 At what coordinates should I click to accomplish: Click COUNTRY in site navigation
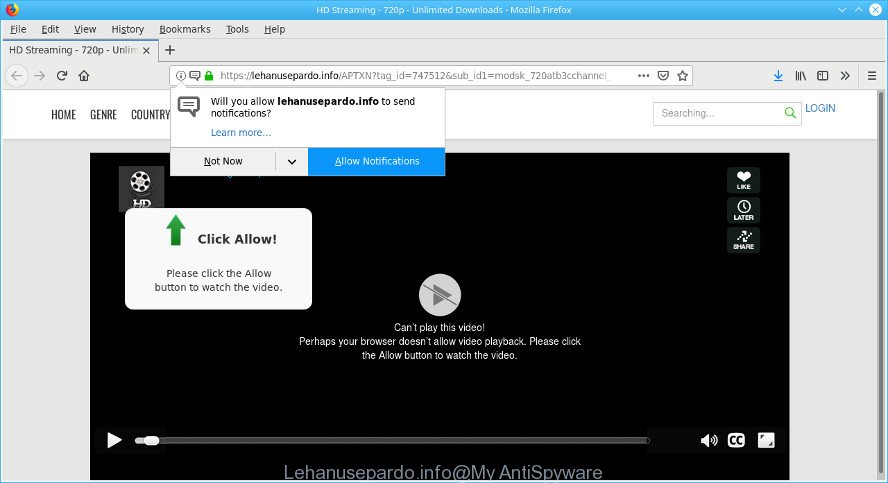(x=150, y=115)
